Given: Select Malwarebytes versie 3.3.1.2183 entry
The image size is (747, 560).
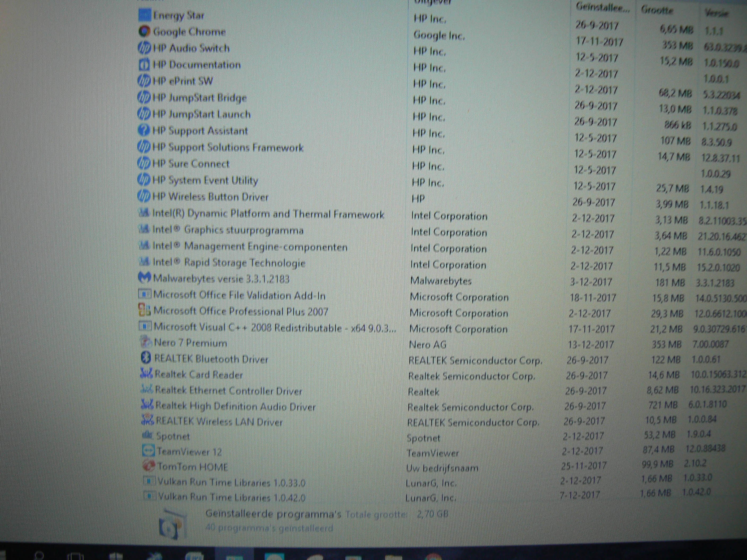Looking at the screenshot, I should (222, 279).
